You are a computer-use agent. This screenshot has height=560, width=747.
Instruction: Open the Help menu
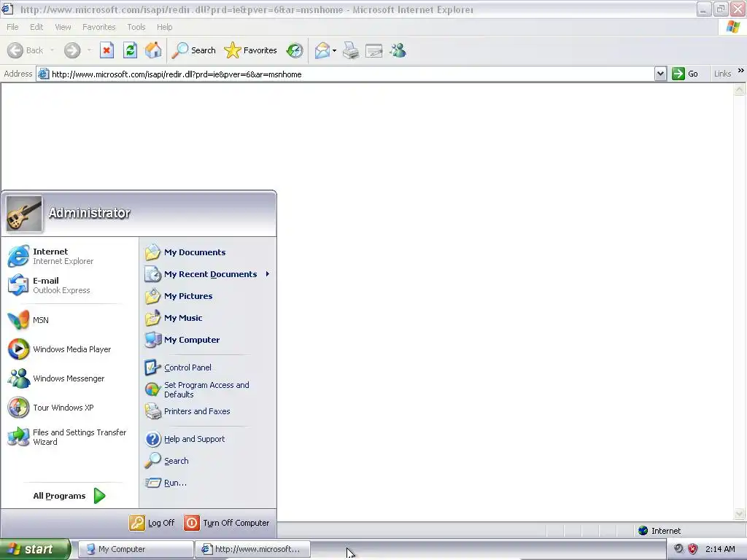(x=164, y=27)
